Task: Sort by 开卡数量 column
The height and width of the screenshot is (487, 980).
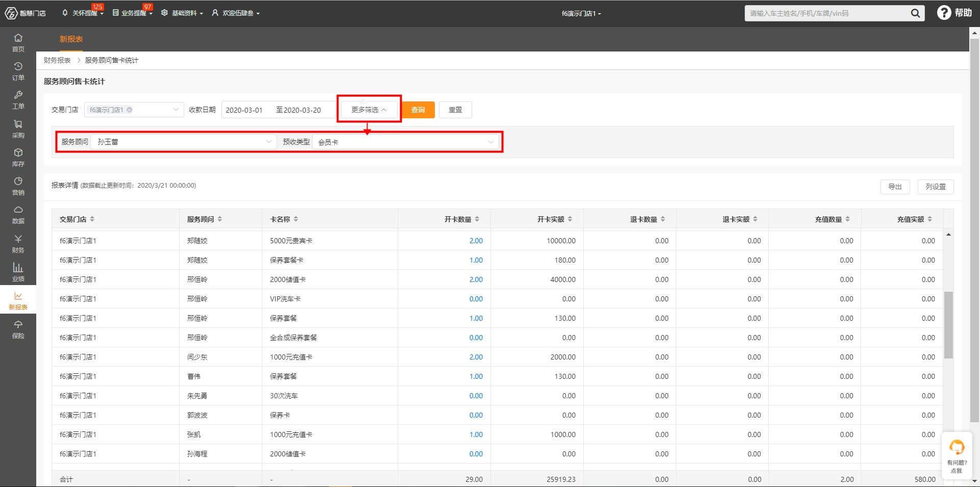Action: (x=477, y=219)
